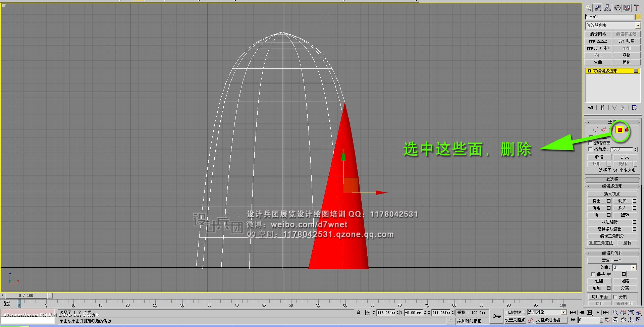Open 挤出 extrude settings box
This screenshot has width=644, height=327.
click(609, 201)
